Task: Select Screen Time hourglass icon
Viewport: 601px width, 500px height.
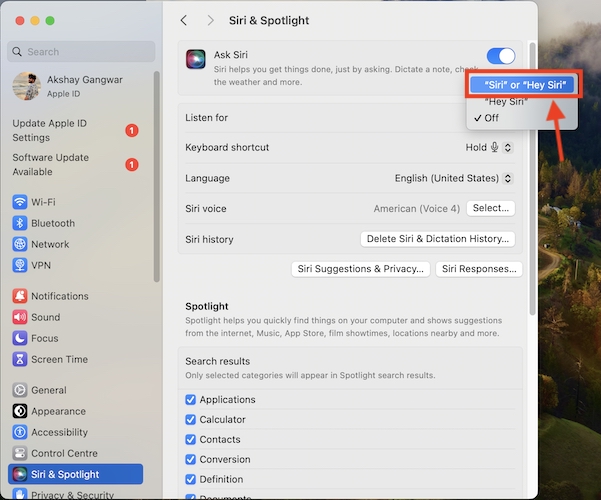Action: (x=20, y=359)
